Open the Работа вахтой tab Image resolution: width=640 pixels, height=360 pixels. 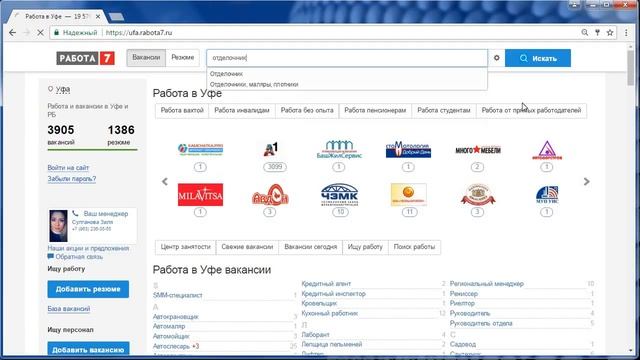[x=182, y=111]
